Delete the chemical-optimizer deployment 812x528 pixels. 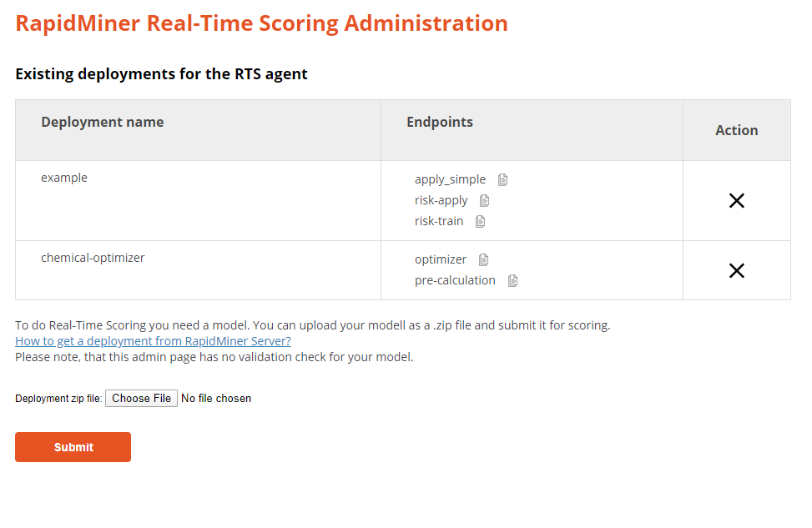736,271
